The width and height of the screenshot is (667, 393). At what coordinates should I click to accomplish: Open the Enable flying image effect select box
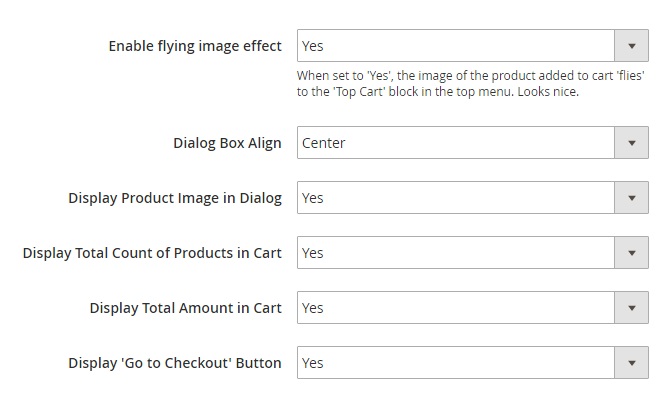pyautogui.click(x=473, y=46)
